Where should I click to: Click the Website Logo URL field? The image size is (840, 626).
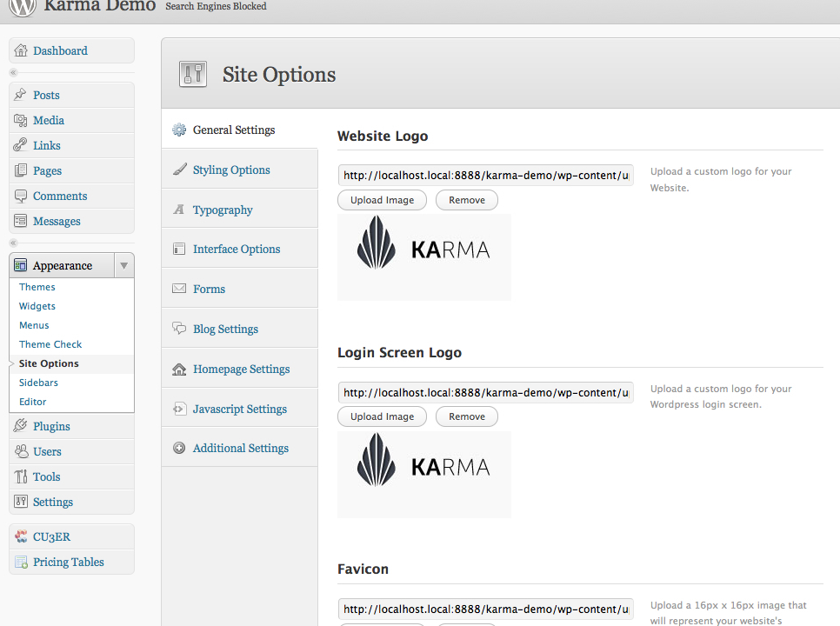(485, 176)
